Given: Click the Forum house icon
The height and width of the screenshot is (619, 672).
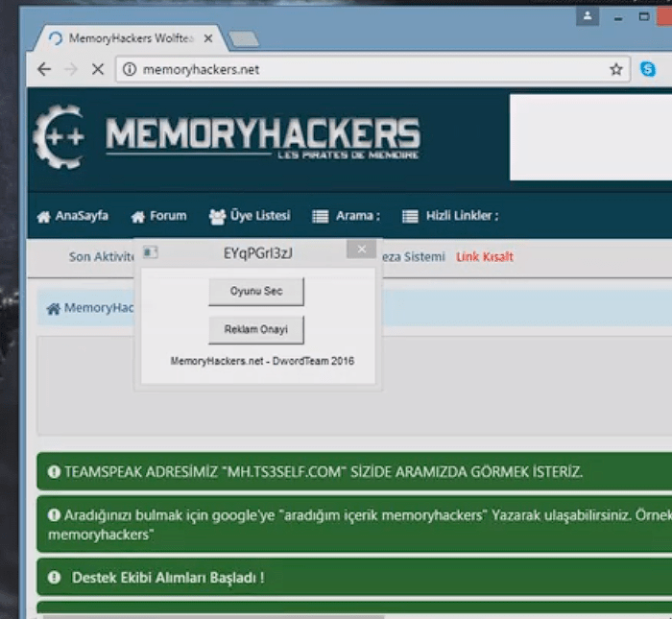Looking at the screenshot, I should pos(138,217).
